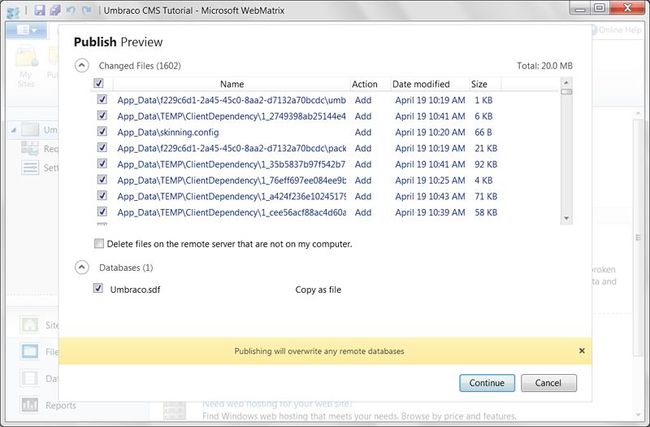Click Settings item in background site panel
This screenshot has width=650, height=427.
(40, 167)
